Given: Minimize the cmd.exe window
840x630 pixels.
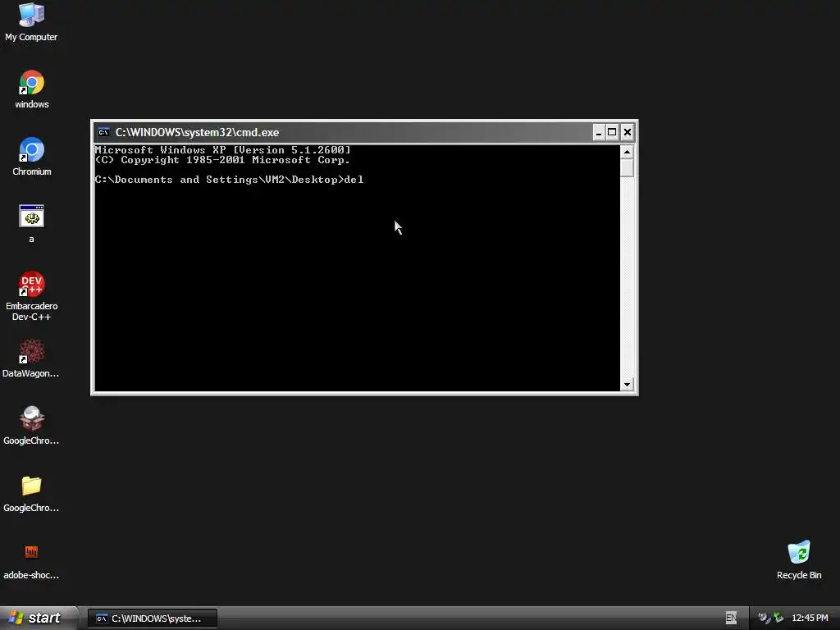Looking at the screenshot, I should pyautogui.click(x=598, y=132).
